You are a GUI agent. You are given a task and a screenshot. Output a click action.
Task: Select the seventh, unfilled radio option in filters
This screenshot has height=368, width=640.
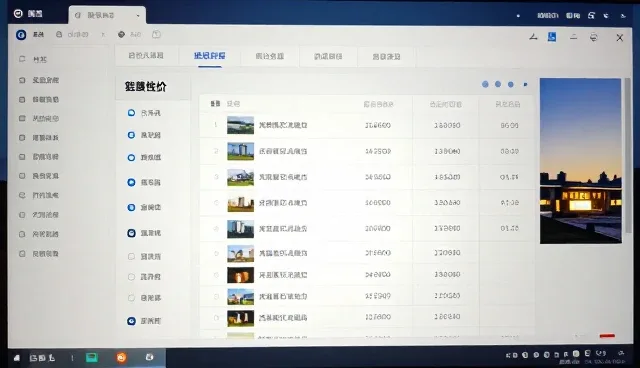point(131,257)
